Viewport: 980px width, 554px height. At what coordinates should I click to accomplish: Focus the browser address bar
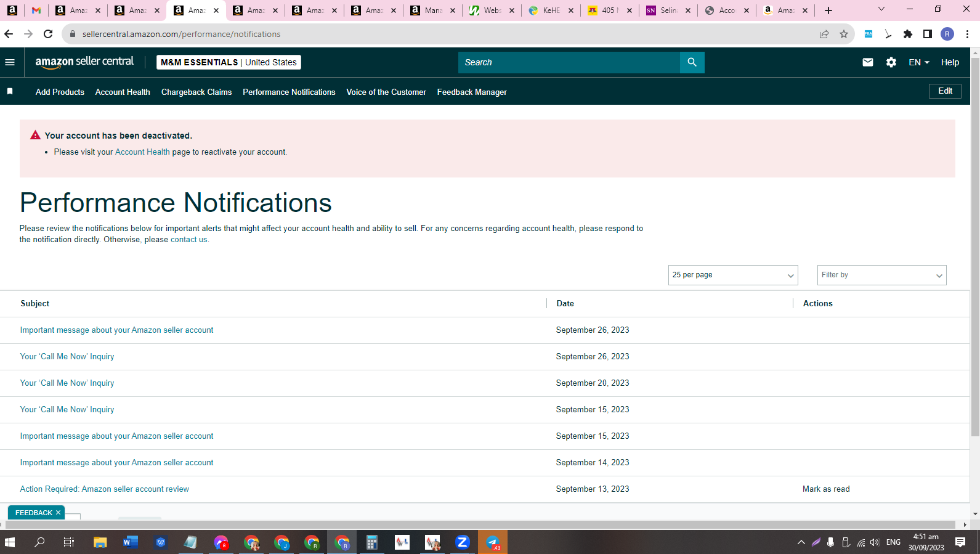443,34
